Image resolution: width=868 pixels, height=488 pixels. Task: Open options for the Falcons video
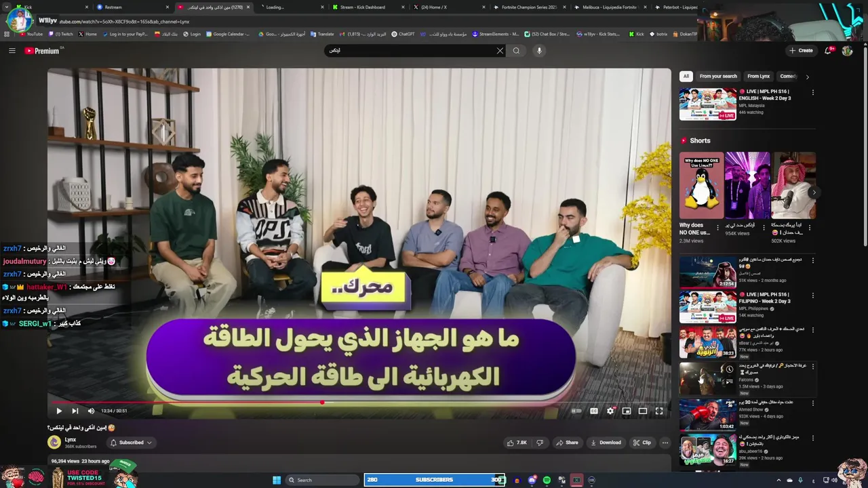pos(812,367)
